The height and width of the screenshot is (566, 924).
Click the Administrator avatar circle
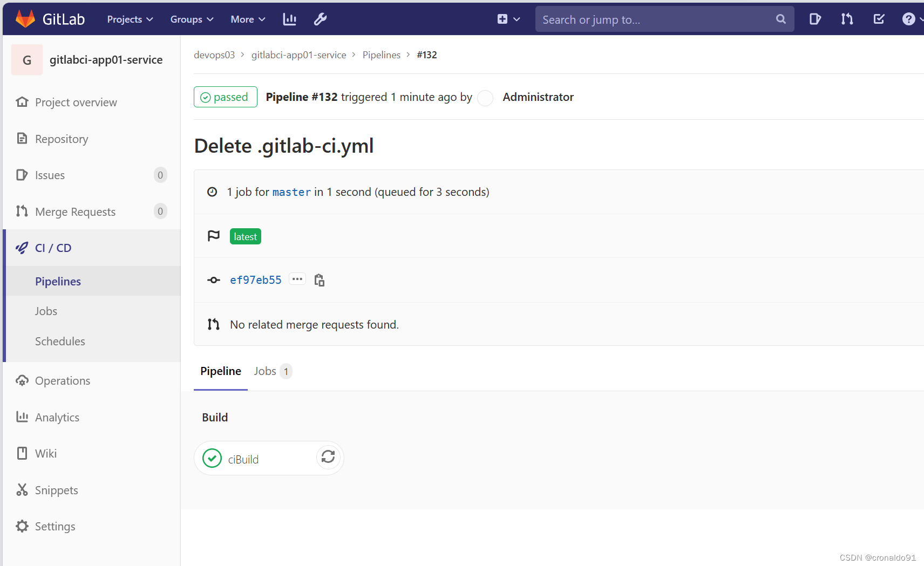(x=485, y=98)
